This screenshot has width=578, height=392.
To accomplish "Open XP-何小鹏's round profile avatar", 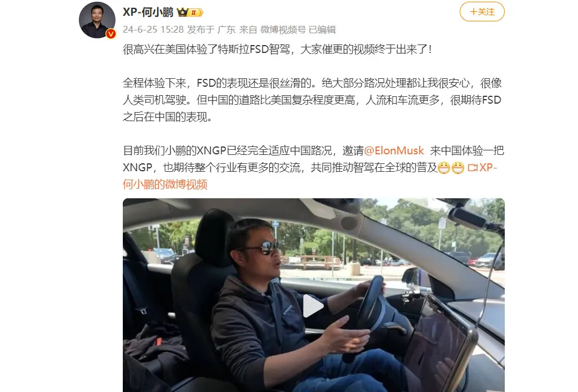I will coord(97,20).
